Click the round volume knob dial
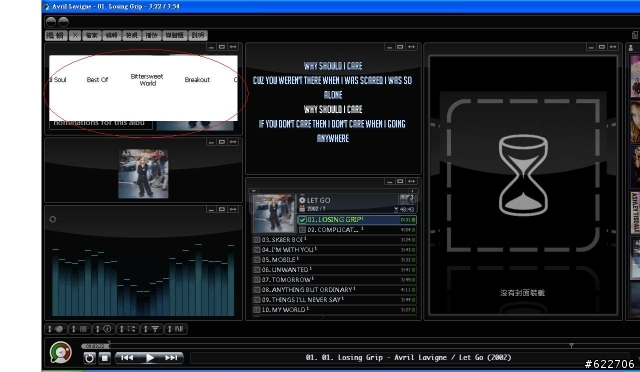The image size is (640, 372). (x=61, y=352)
